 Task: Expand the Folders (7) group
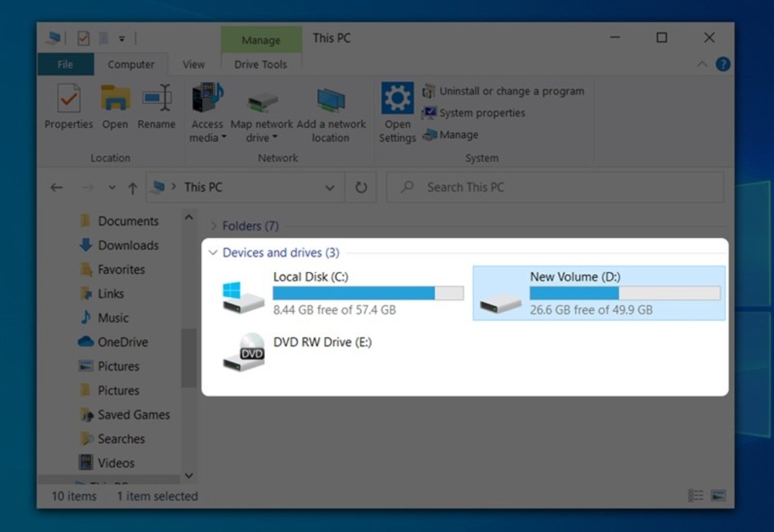[213, 226]
